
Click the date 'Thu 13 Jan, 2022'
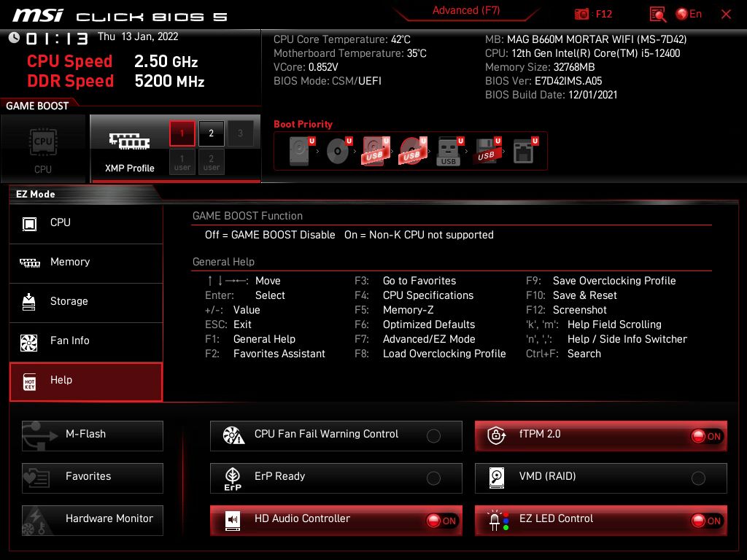coord(138,36)
